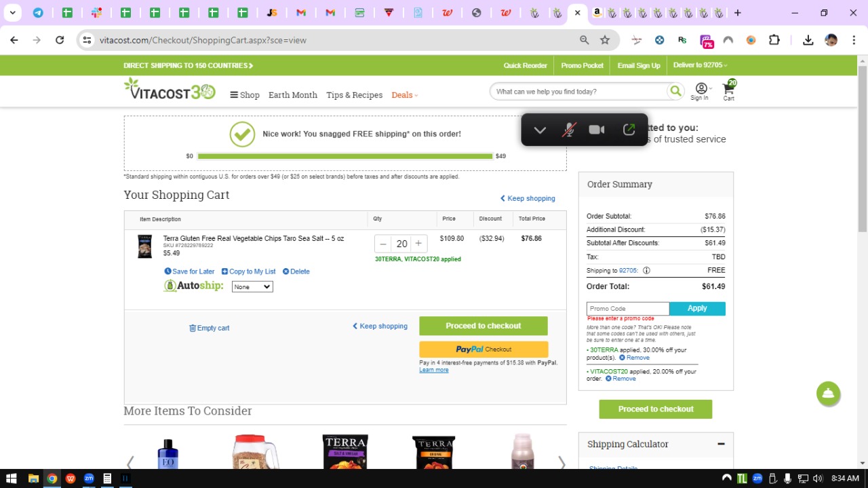Open a new Chrome tab
The width and height of the screenshot is (868, 488).
pos(738,13)
